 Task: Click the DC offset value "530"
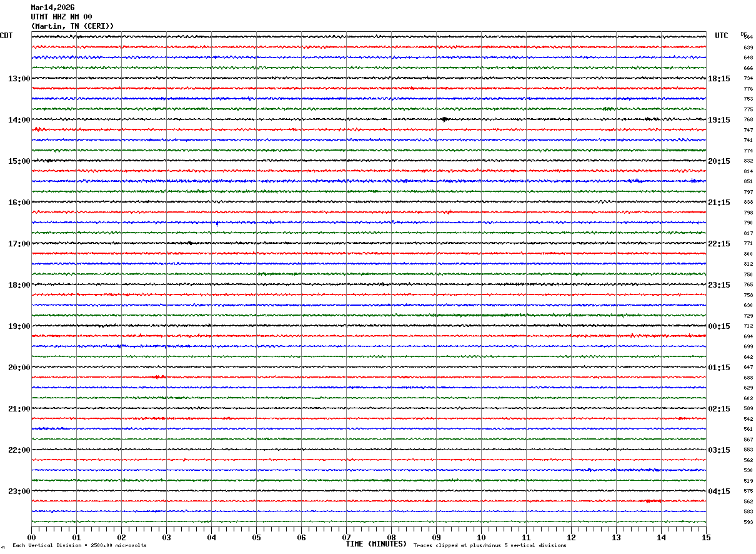coord(748,471)
